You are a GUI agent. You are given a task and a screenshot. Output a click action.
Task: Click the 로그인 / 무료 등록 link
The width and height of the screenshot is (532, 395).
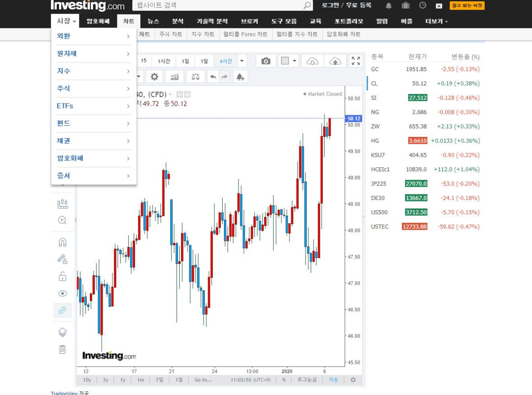click(346, 5)
